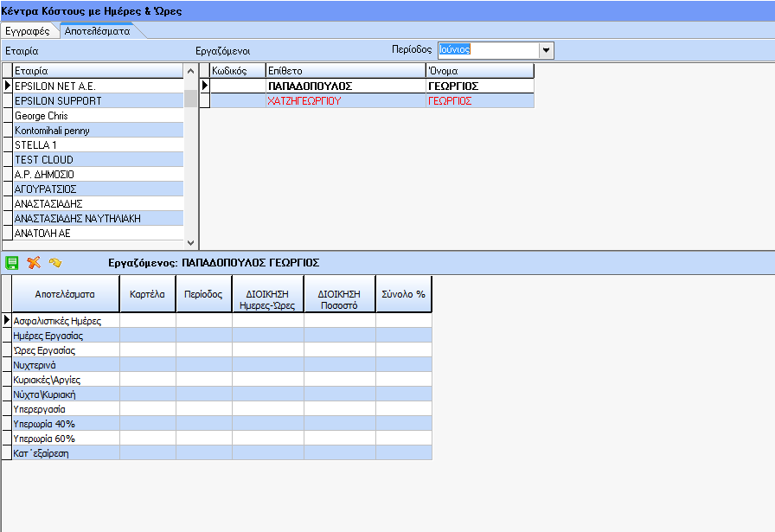The image size is (775, 532).
Task: Click the company list scrollbar thumb
Action: click(x=190, y=99)
